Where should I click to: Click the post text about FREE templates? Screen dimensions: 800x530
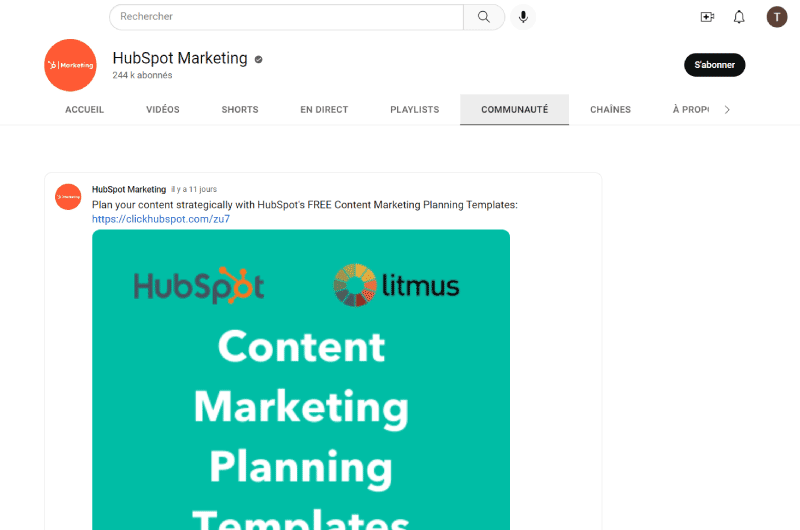point(305,205)
